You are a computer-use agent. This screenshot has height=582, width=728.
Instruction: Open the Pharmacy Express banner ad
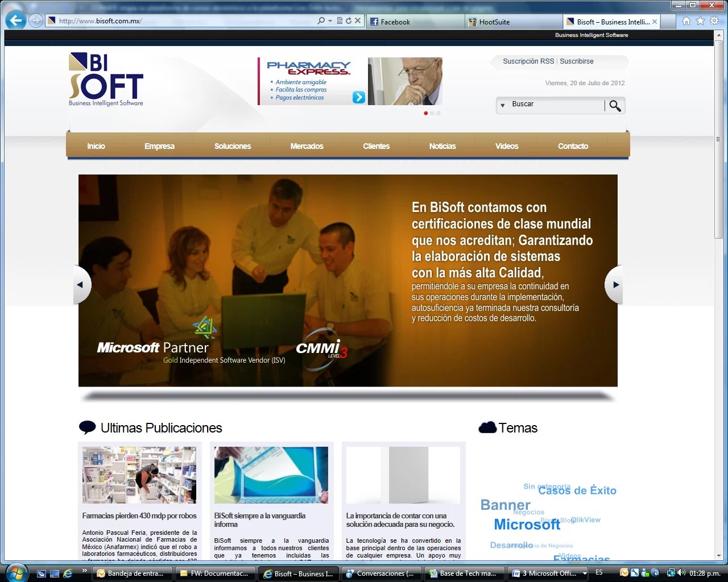point(350,81)
